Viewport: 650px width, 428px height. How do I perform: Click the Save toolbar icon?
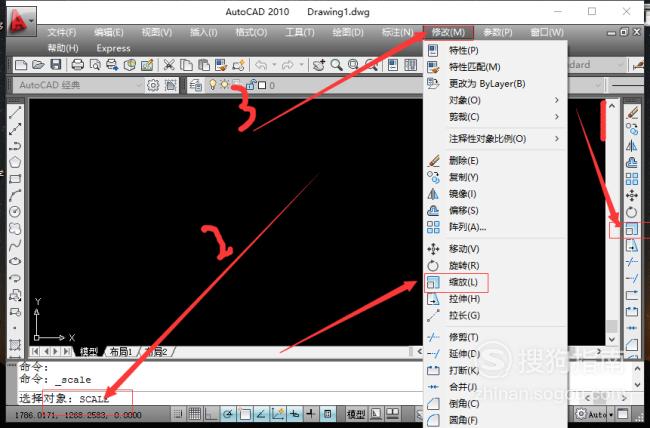click(56, 65)
